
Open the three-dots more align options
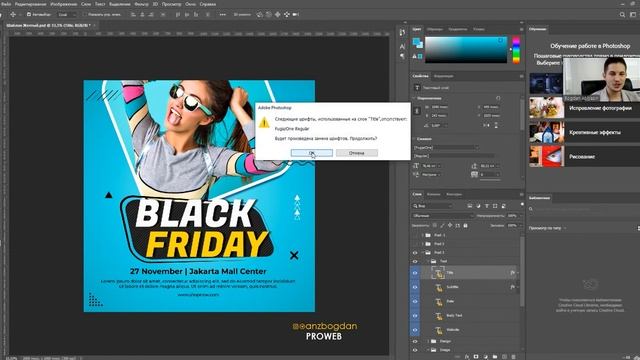point(222,14)
